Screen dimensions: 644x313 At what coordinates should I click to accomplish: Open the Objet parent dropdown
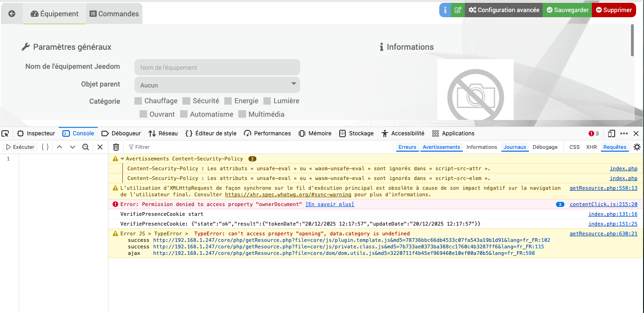(217, 85)
